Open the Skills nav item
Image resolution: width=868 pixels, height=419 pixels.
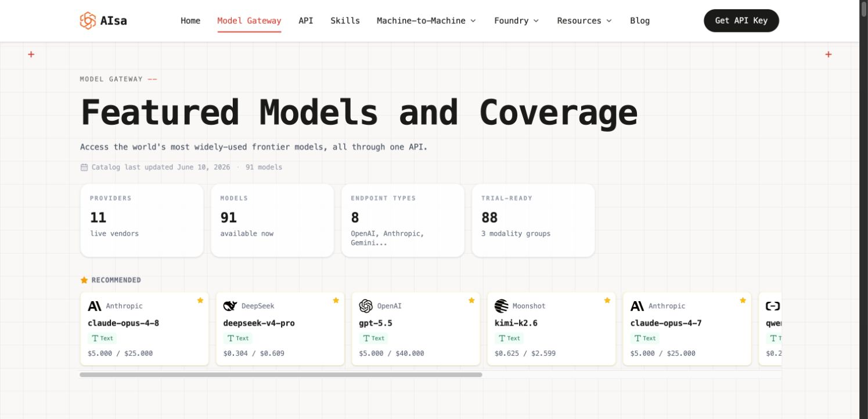point(345,21)
